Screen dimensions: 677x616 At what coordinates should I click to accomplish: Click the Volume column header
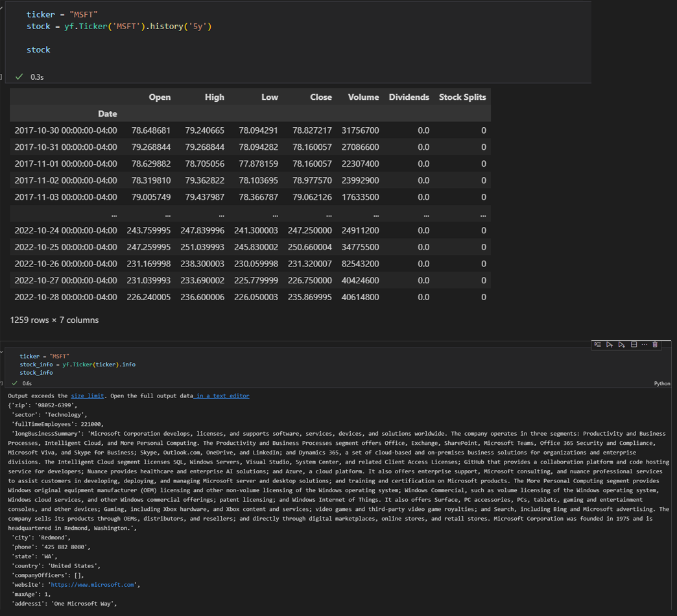point(363,97)
